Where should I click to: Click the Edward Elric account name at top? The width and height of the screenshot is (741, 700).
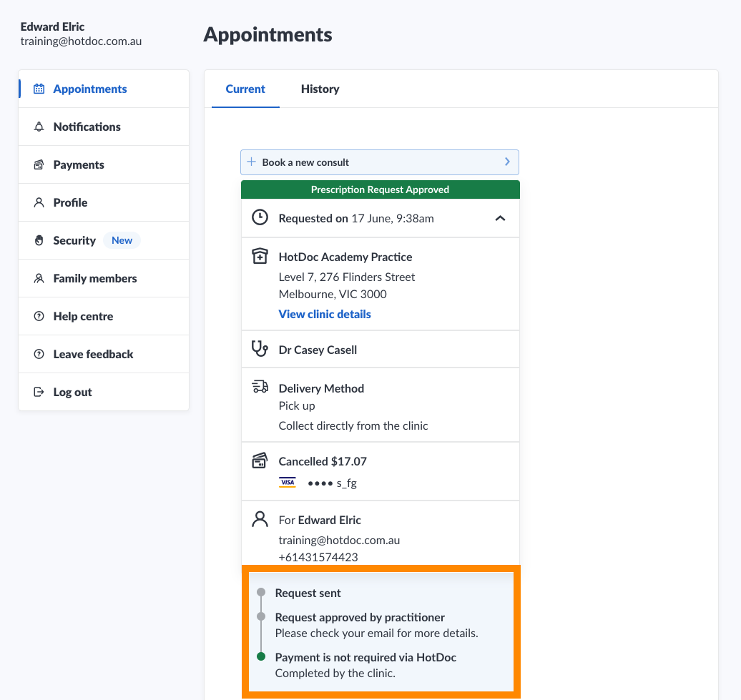(52, 26)
